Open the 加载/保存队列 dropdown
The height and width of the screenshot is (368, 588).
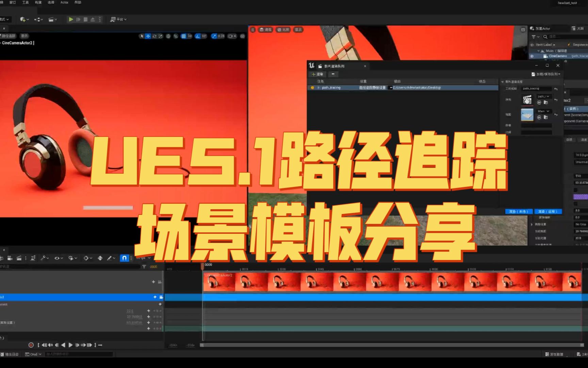point(546,74)
